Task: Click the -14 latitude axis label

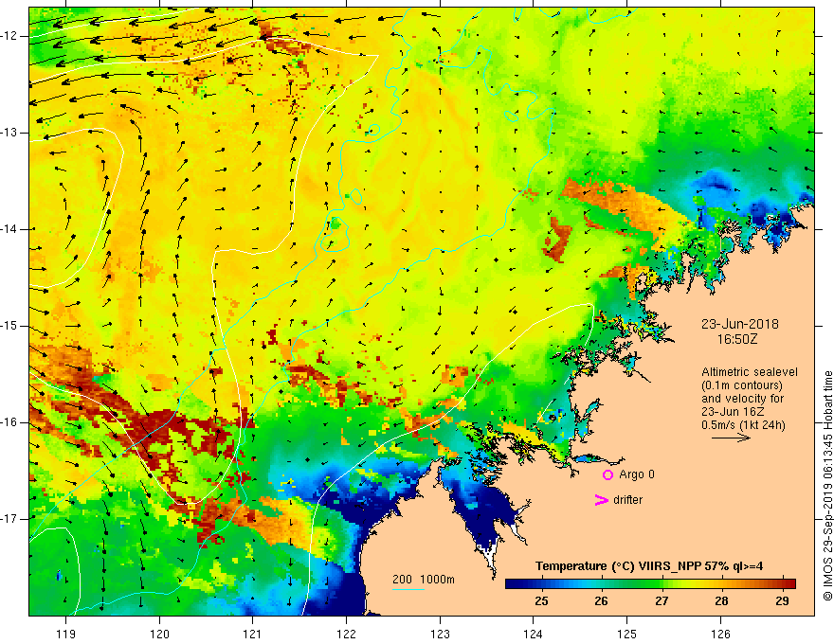Action: pos(10,229)
